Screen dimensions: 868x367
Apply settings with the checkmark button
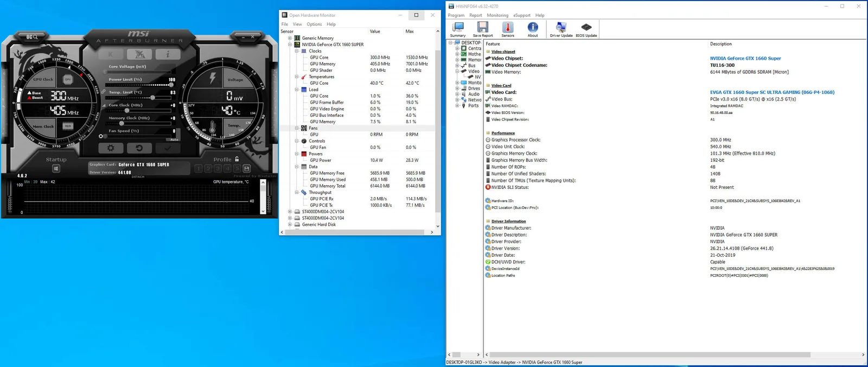coord(167,148)
